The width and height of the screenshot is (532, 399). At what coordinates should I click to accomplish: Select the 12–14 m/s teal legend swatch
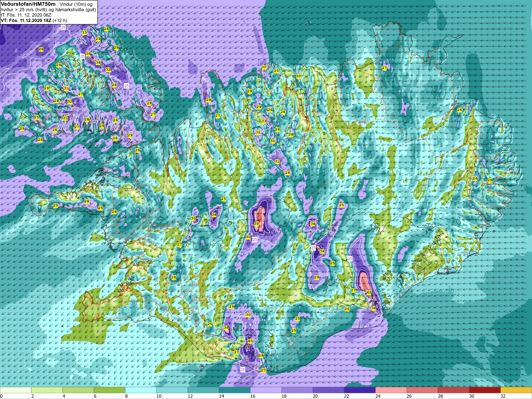point(203,390)
